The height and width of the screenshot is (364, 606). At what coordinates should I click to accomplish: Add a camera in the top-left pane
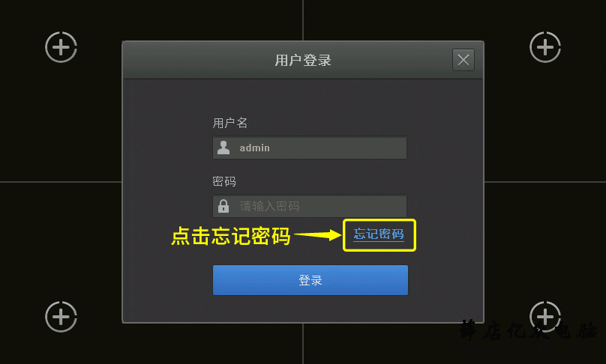61,47
